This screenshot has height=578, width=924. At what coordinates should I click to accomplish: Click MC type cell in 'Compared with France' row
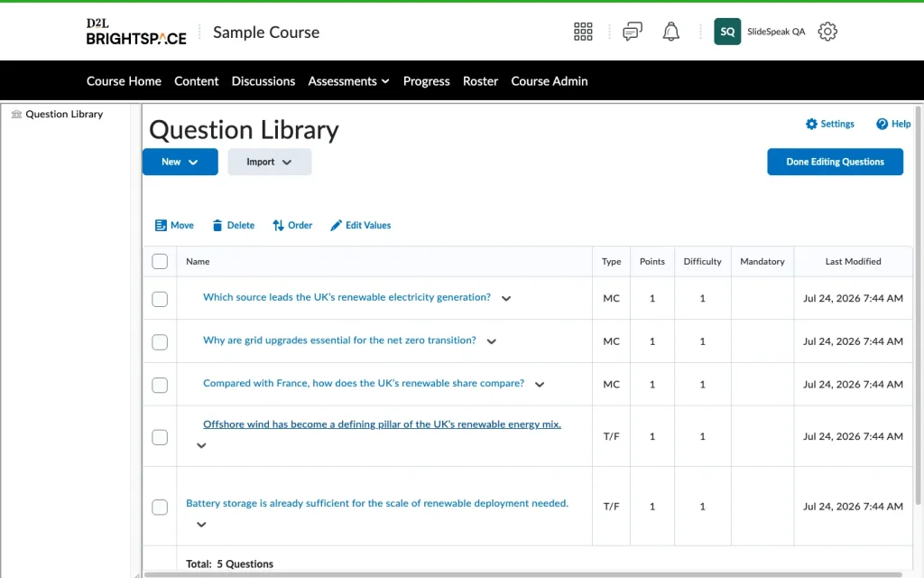611,385
